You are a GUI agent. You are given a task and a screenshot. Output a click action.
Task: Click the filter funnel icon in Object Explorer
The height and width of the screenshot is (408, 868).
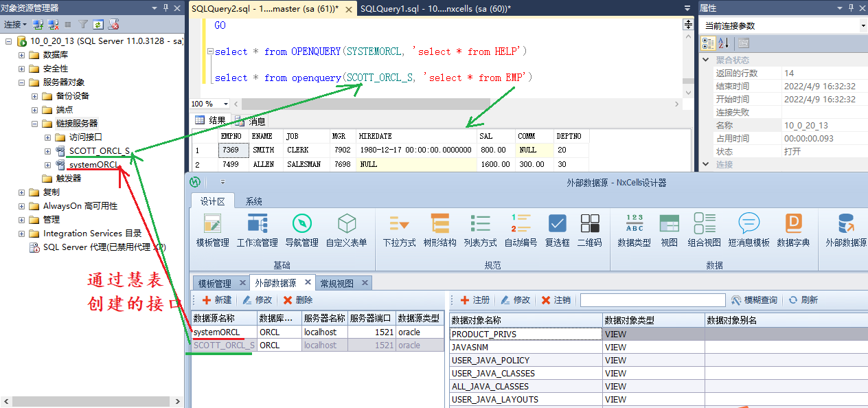(x=83, y=24)
